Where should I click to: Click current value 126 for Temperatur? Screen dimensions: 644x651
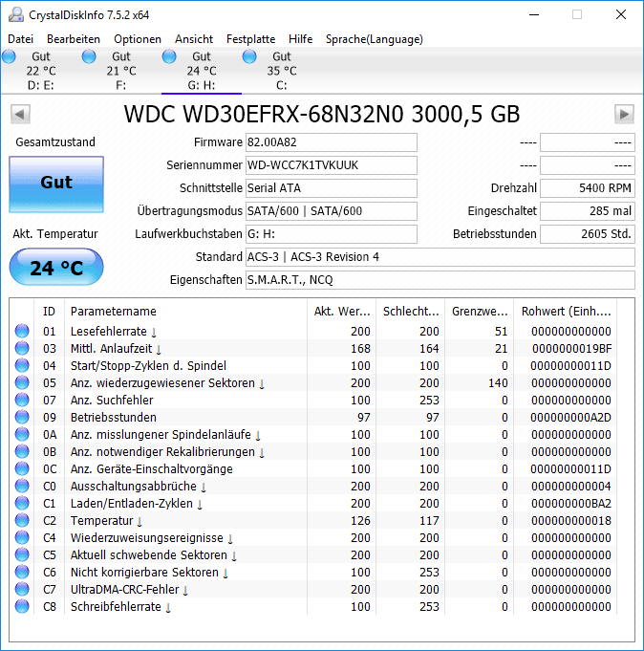pos(360,521)
